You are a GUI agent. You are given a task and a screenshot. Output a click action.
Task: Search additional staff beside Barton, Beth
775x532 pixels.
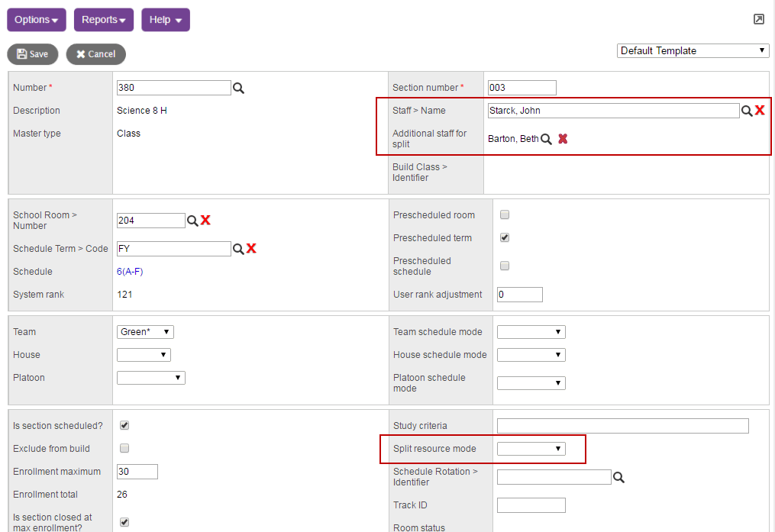pos(546,139)
